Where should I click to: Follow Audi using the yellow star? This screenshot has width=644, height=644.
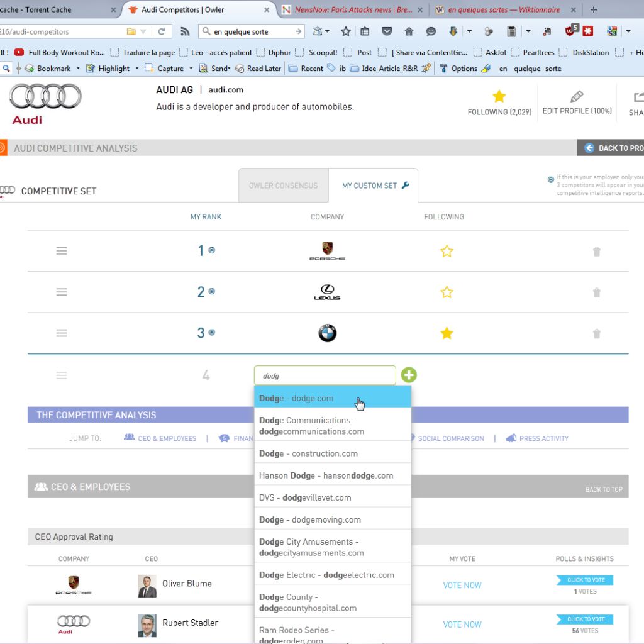[x=499, y=96]
